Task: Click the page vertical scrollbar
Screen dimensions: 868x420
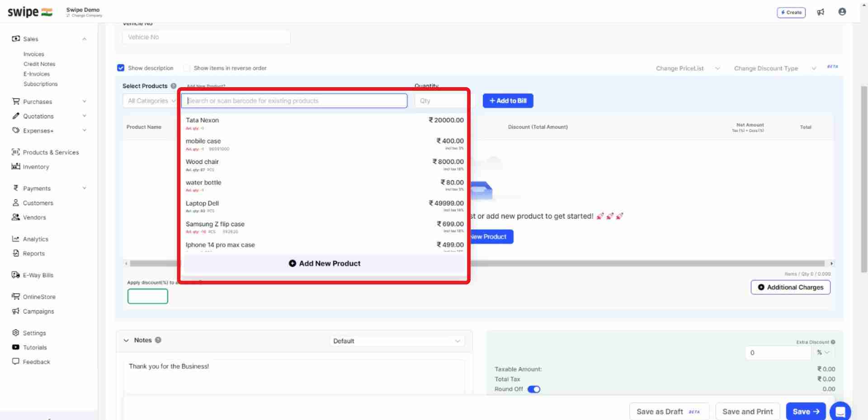Action: 864,178
